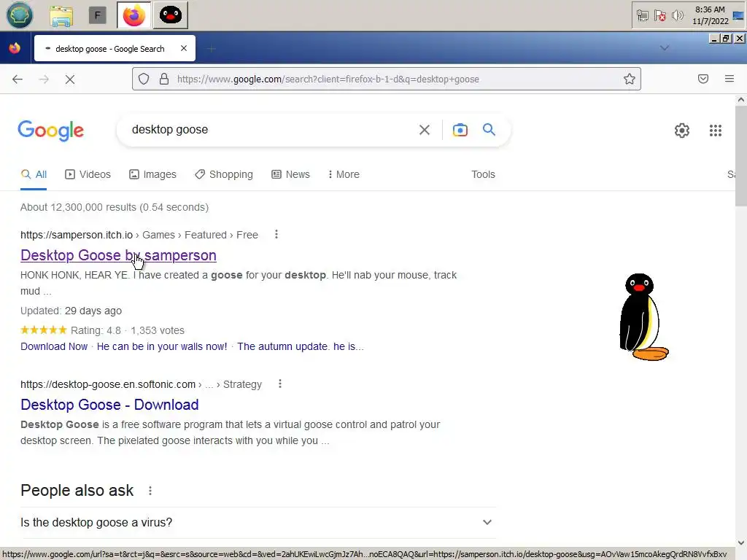Click the network computer tray icon
Screen dimensions: 747x560
tap(642, 16)
